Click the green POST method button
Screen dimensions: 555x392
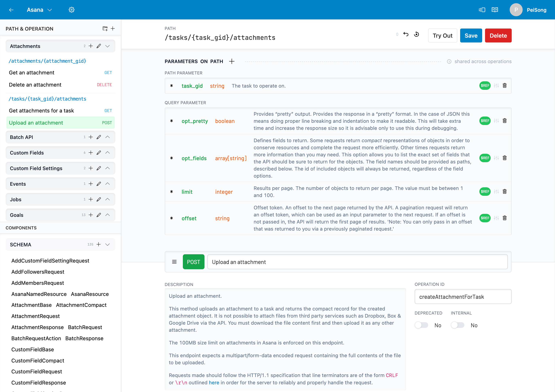point(193,262)
